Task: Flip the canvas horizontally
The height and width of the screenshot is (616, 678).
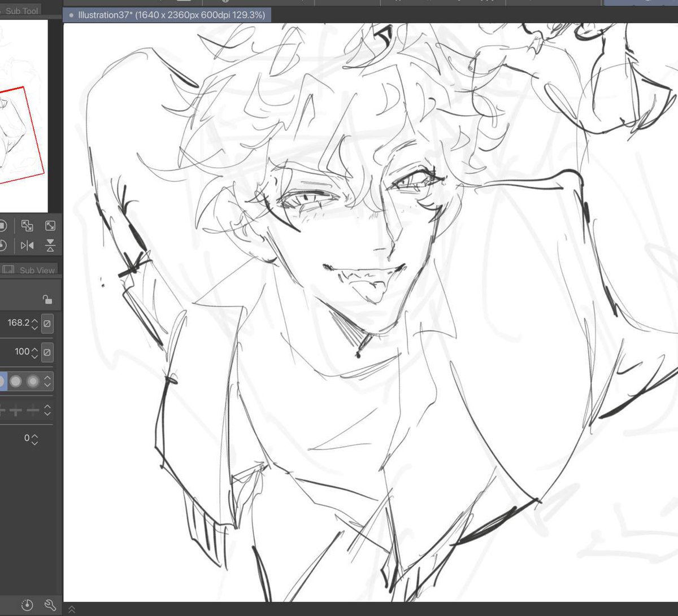Action: (27, 245)
